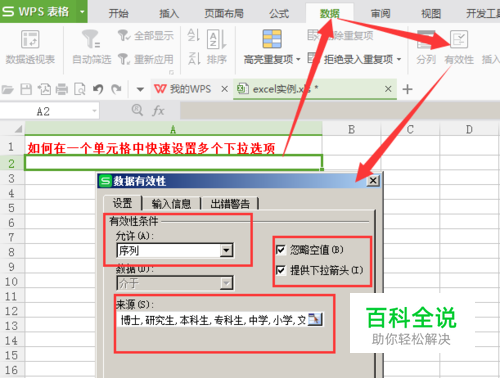
Task: Switch to the 审阅 ribbon tab
Action: tap(380, 13)
